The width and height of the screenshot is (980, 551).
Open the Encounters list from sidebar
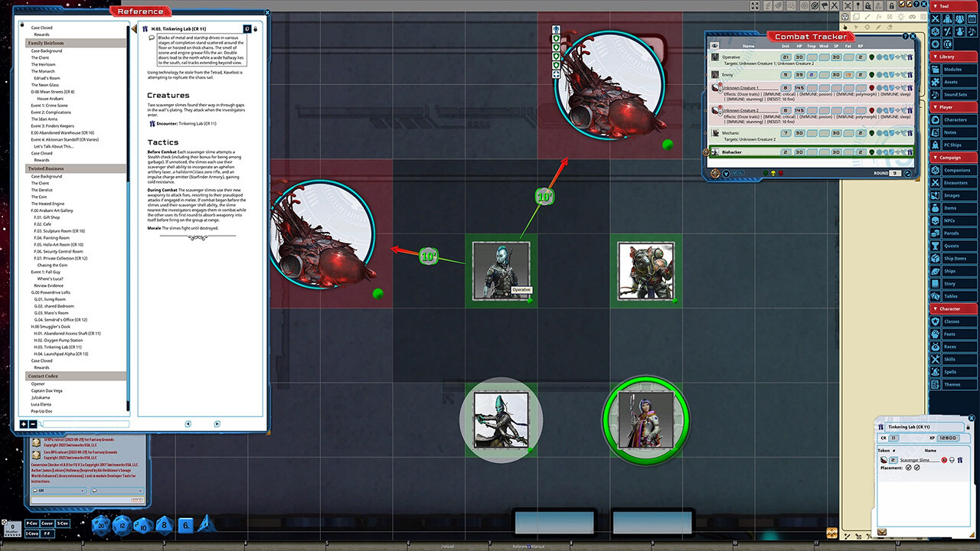(x=955, y=183)
